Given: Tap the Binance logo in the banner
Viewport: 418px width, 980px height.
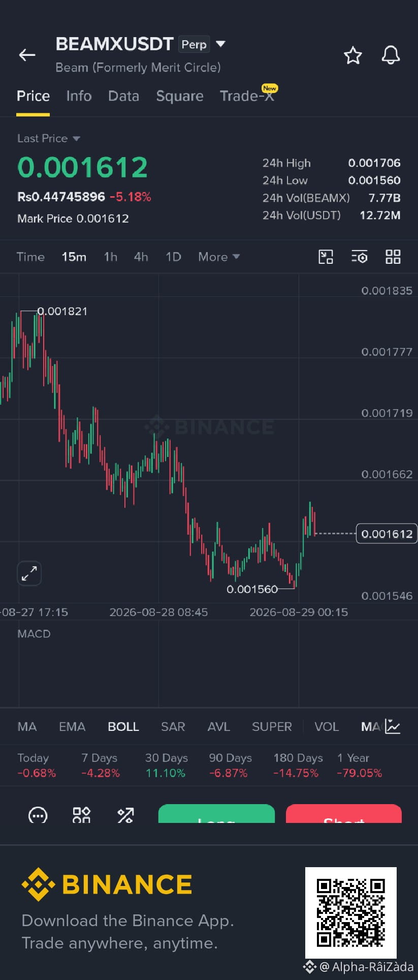Looking at the screenshot, I should tap(107, 884).
